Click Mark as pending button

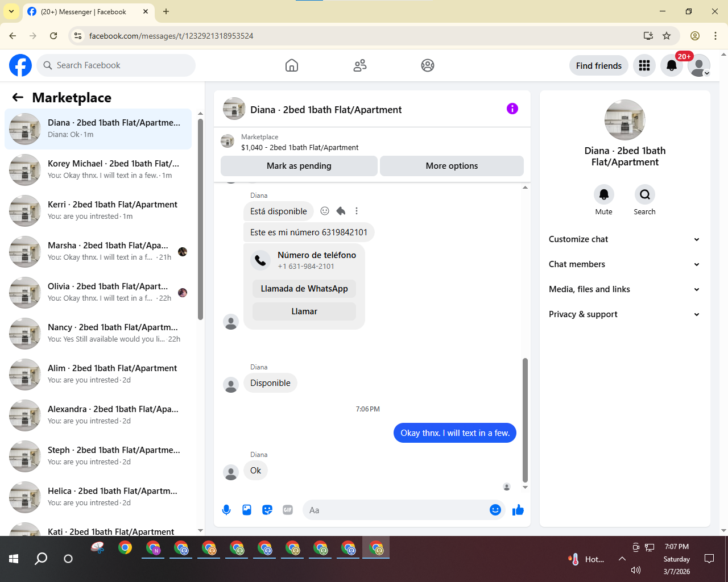(x=299, y=166)
